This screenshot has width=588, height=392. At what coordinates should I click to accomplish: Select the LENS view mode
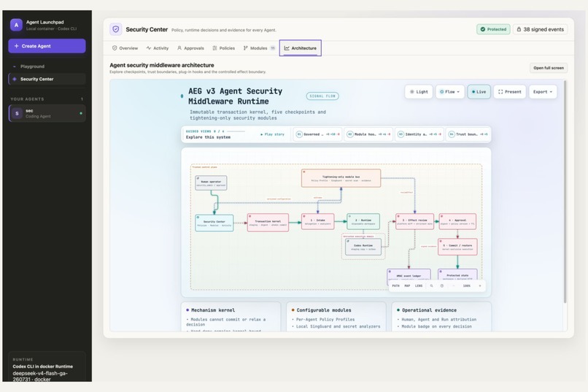click(419, 286)
